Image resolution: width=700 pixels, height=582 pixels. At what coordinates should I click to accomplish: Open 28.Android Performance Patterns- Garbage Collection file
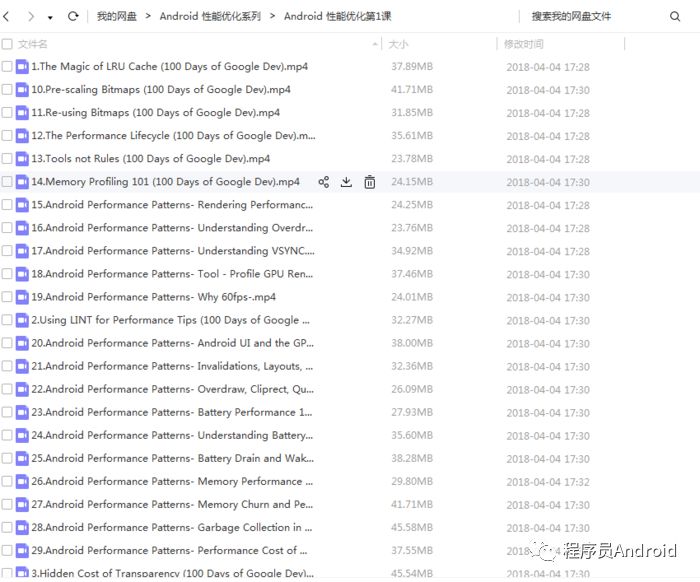pos(172,528)
